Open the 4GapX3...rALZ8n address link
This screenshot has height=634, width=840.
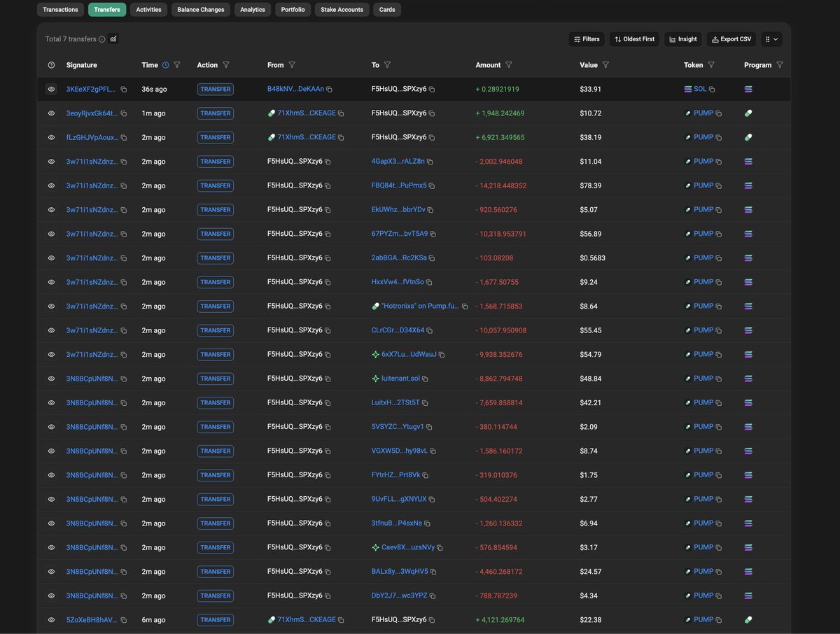point(398,162)
